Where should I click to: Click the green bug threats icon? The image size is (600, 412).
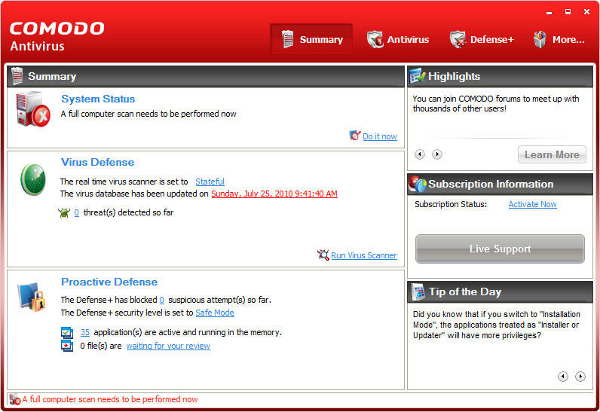[x=64, y=213]
